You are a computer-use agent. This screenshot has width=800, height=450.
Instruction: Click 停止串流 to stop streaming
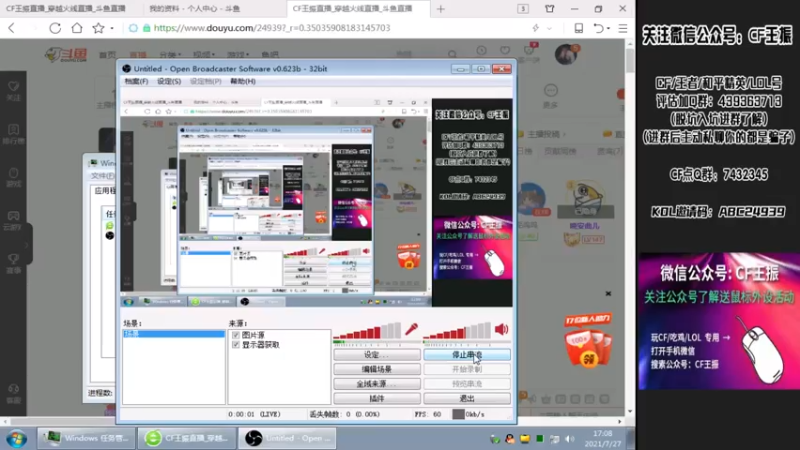pyautogui.click(x=467, y=355)
